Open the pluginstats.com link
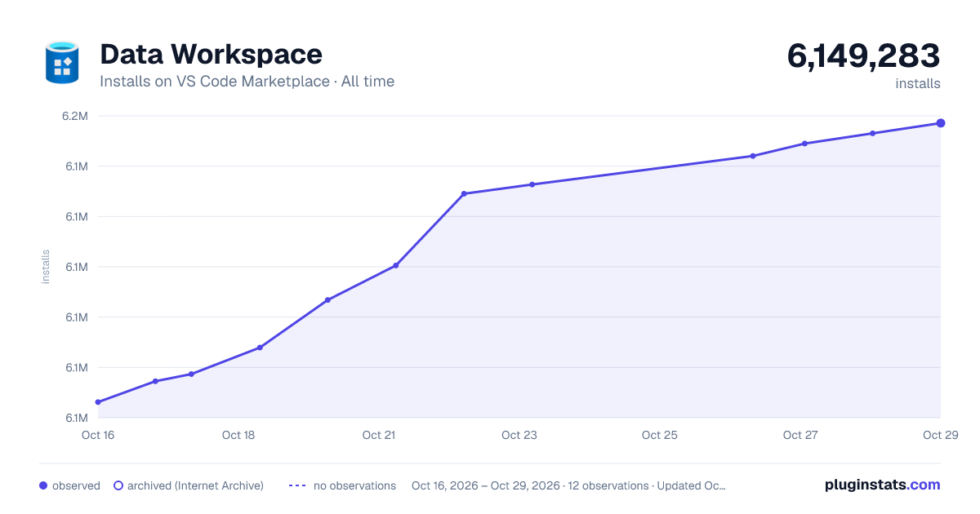The image size is (980, 514). point(883,485)
